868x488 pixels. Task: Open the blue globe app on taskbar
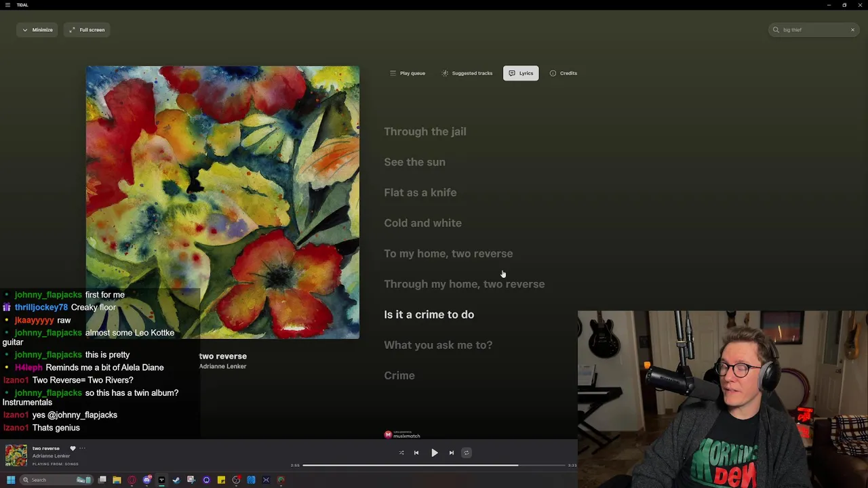[251, 480]
